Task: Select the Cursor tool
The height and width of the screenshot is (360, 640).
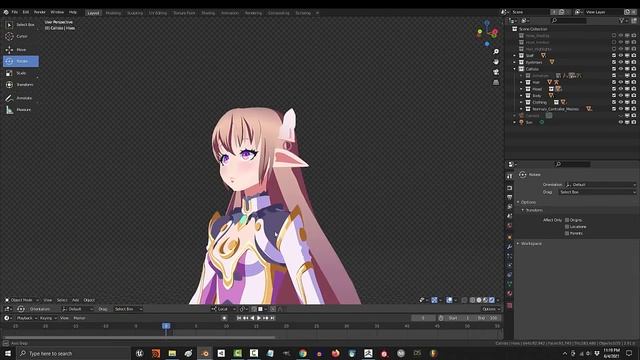Action: (20, 36)
